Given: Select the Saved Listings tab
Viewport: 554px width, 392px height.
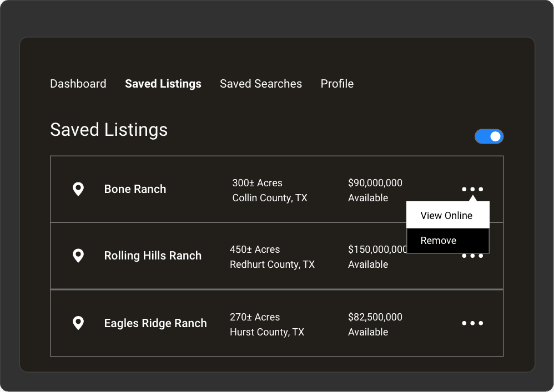Looking at the screenshot, I should tap(163, 84).
